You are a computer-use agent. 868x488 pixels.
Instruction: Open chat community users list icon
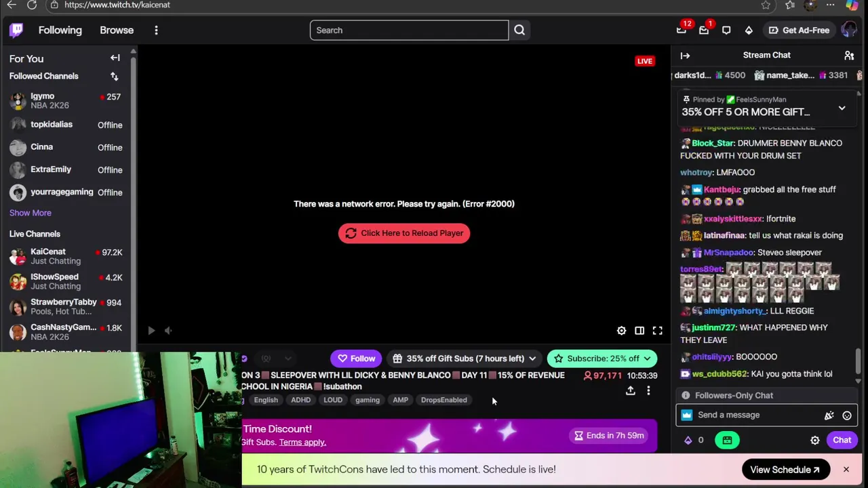coord(849,56)
